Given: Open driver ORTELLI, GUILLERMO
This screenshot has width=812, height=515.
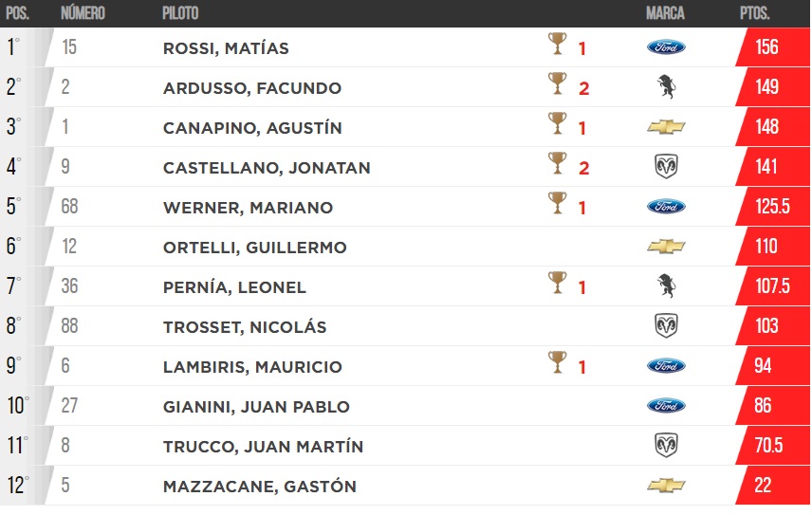Looking at the screenshot, I should point(255,248).
